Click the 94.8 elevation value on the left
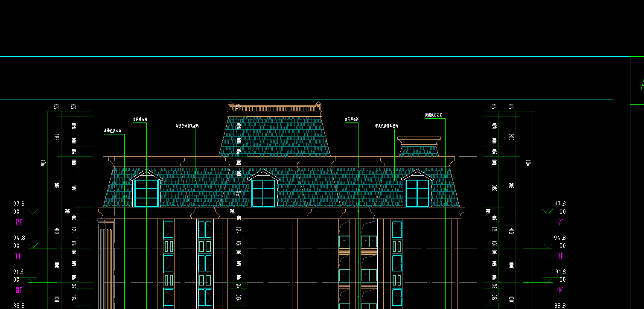 click(x=19, y=238)
